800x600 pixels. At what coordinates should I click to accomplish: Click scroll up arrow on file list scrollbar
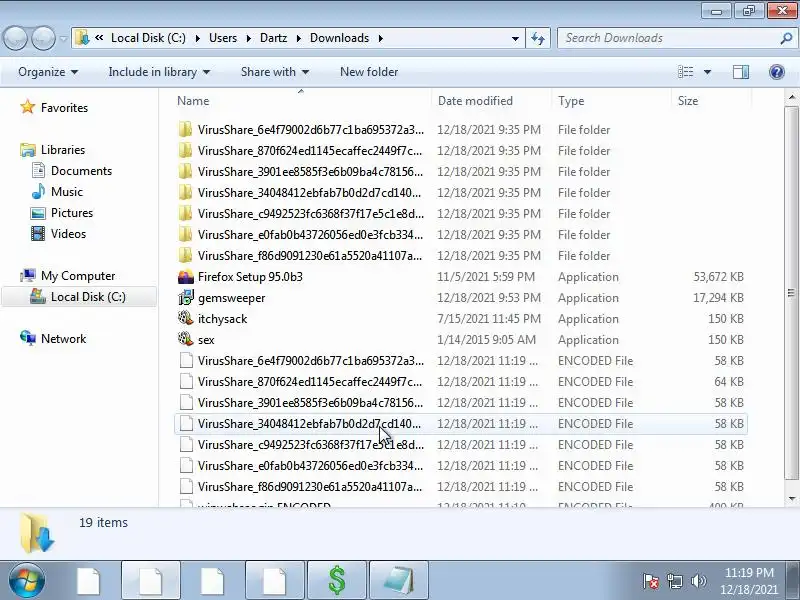pyautogui.click(x=791, y=97)
